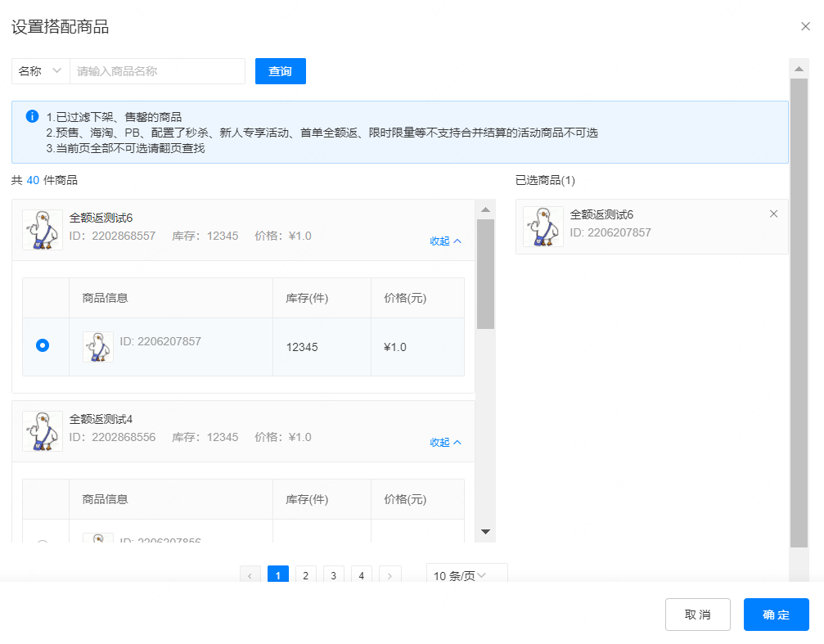824x644 pixels.
Task: Click the blue info icon in notice banner
Action: click(x=32, y=116)
